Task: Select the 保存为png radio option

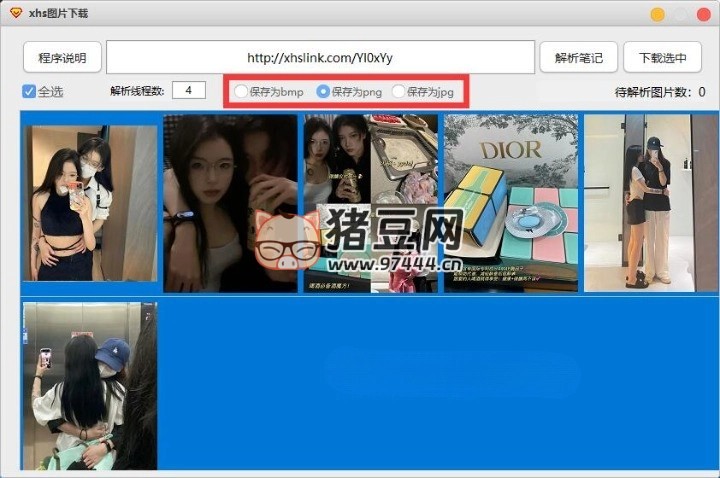Action: pyautogui.click(x=323, y=92)
